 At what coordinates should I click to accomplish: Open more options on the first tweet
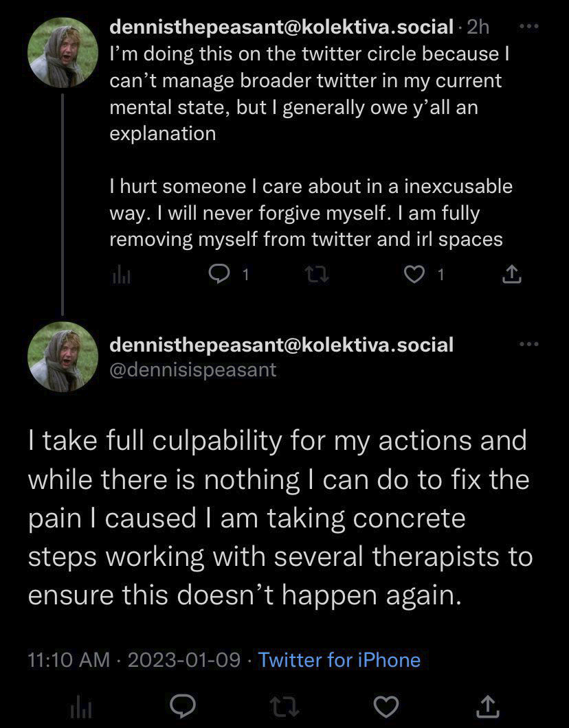[x=529, y=27]
